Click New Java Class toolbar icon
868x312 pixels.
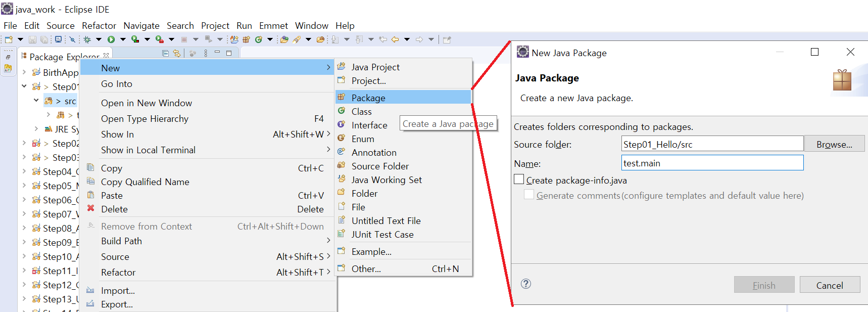coord(258,39)
